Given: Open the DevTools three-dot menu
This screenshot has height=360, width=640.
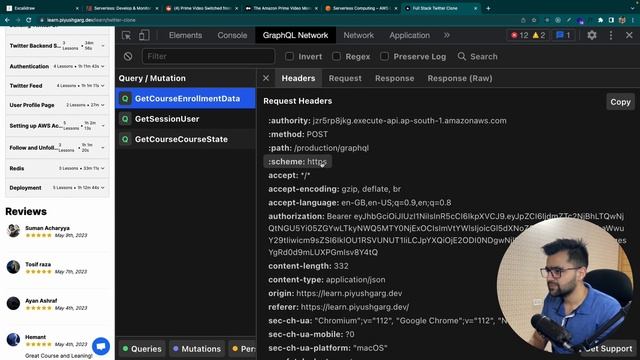Looking at the screenshot, I should tap(611, 35).
